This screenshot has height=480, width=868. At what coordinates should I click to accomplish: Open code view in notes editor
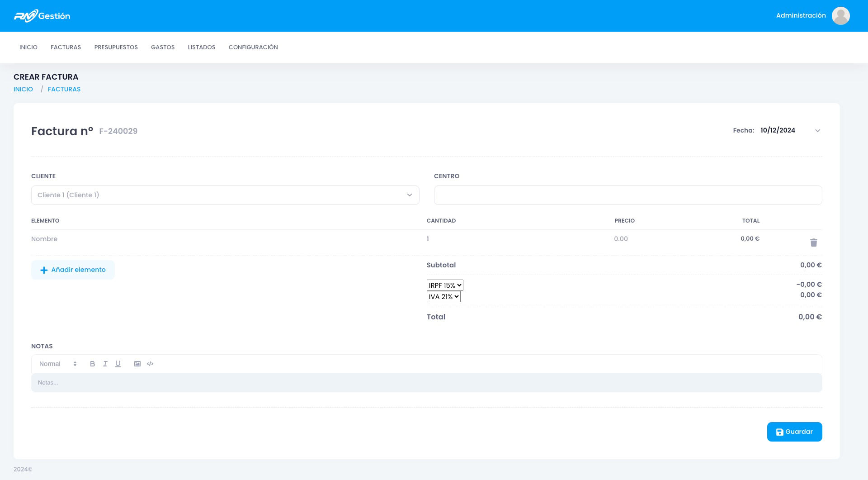click(150, 364)
